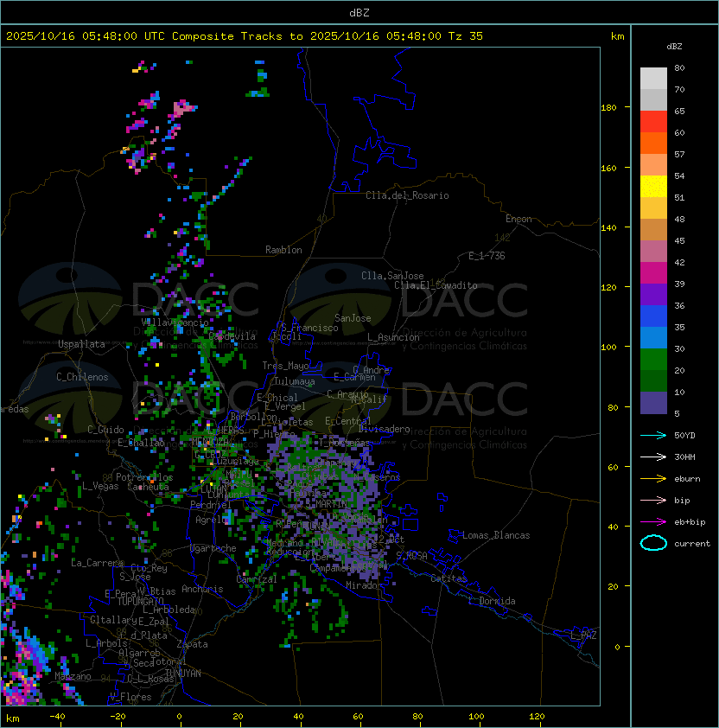The height and width of the screenshot is (728, 719).
Task: Click the 'Zapata' map label
Action: point(192,644)
